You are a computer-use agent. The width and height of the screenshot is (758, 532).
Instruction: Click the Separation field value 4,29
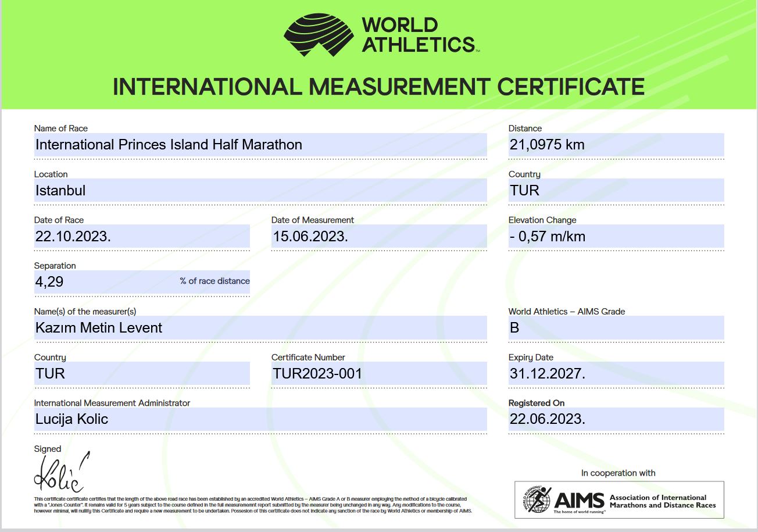tap(142, 282)
